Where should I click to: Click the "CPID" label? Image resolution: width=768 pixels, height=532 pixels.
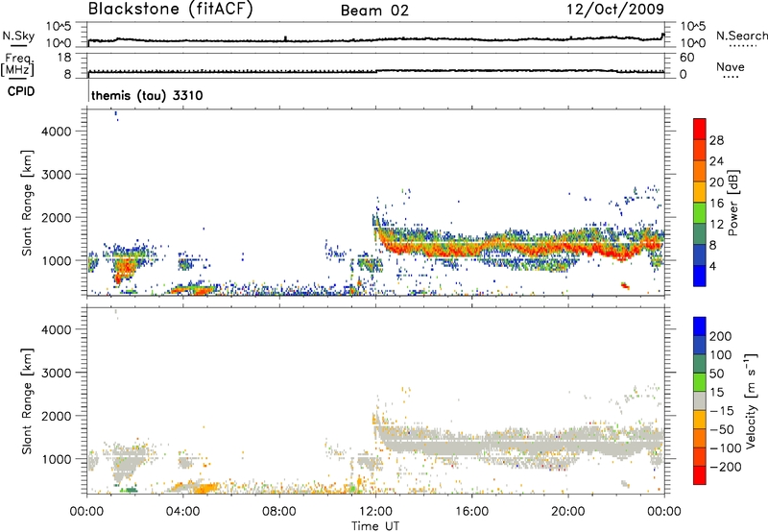click(21, 91)
